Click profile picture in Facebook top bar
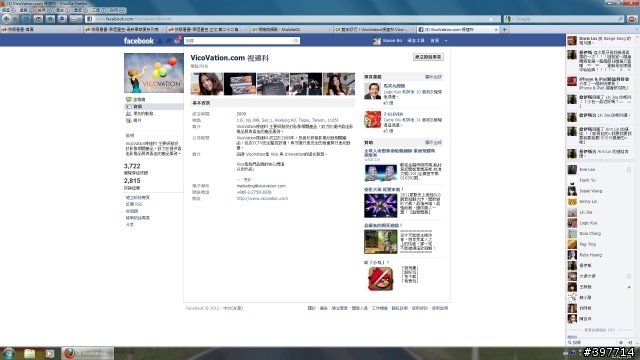Viewport: 640px width, 360px height. click(377, 41)
